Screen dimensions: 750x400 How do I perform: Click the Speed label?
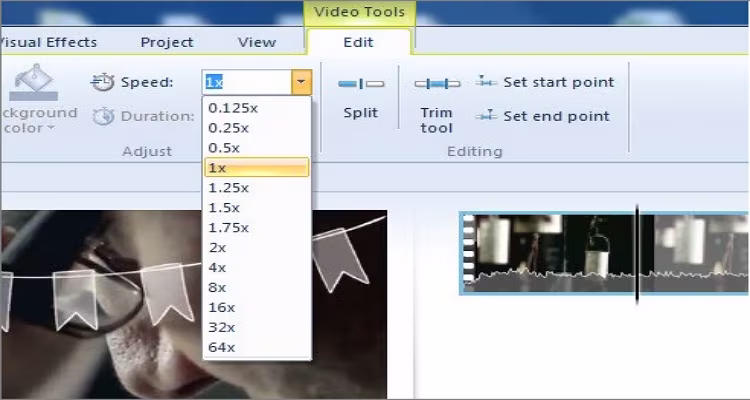pos(147,82)
